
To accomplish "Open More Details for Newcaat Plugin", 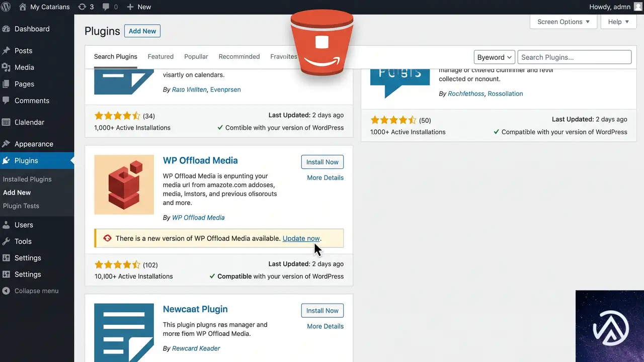I will (x=326, y=326).
